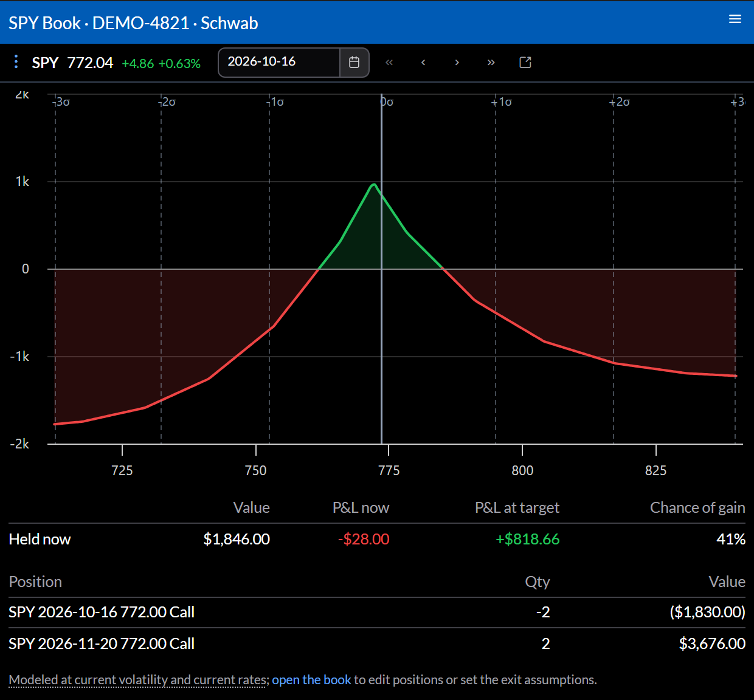Image resolution: width=754 pixels, height=700 pixels.
Task: Click the $1,846.00 held value
Action: [x=237, y=539]
